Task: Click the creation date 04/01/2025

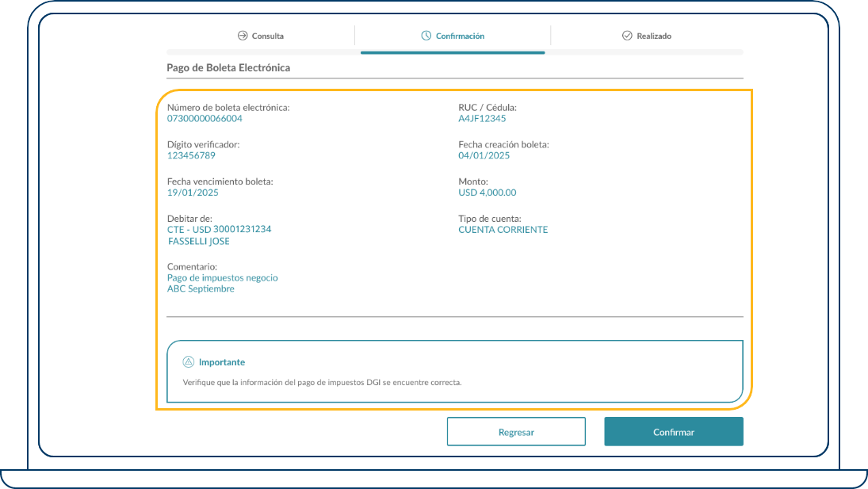Action: coord(484,156)
